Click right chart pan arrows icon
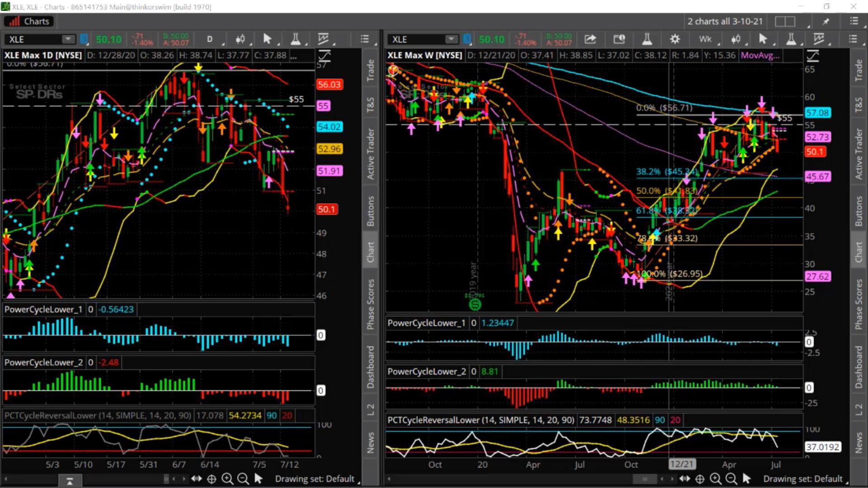Image resolution: width=868 pixels, height=488 pixels. (684, 479)
